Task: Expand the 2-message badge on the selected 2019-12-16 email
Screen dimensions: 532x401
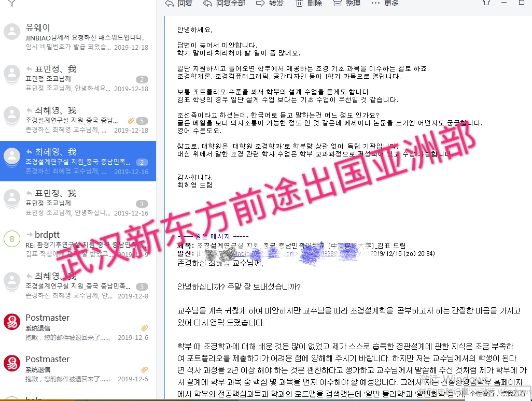Action: click(142, 162)
